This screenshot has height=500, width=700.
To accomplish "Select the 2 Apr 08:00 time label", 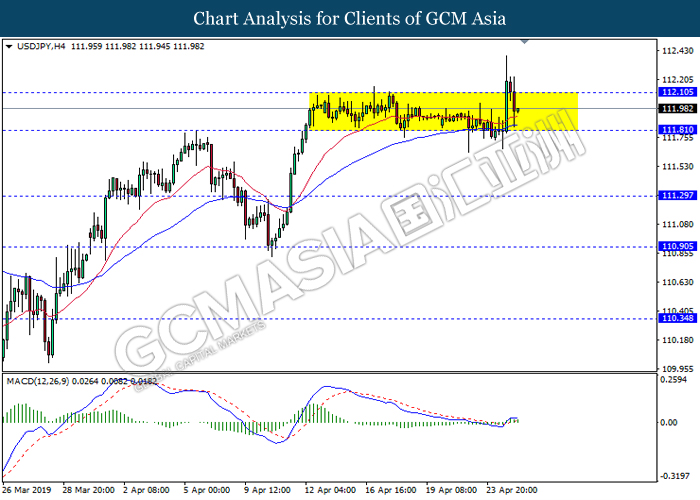I will [146, 490].
